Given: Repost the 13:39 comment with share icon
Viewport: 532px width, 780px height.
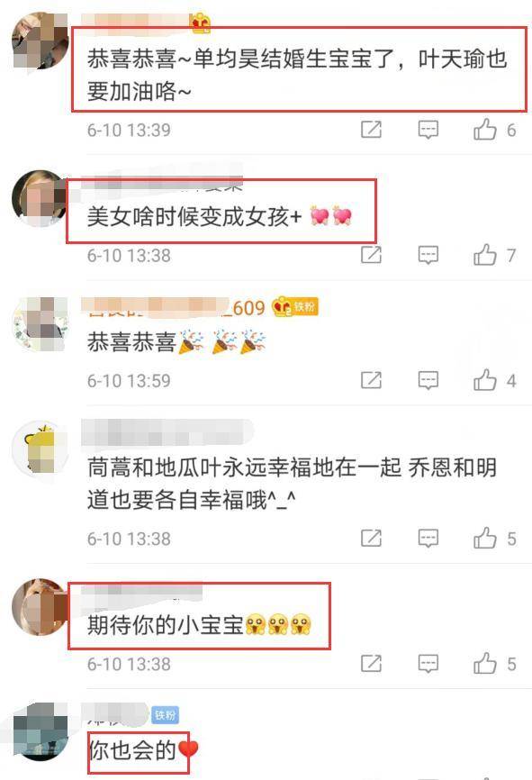Looking at the screenshot, I should click(x=371, y=130).
